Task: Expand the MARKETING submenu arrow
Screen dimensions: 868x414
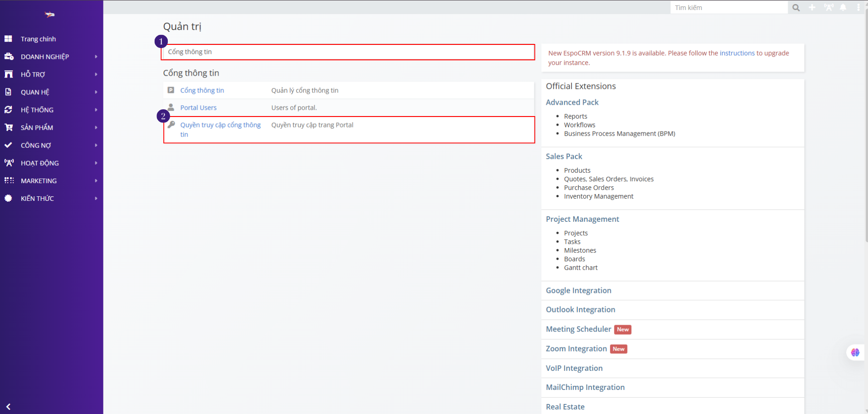Action: coord(96,180)
